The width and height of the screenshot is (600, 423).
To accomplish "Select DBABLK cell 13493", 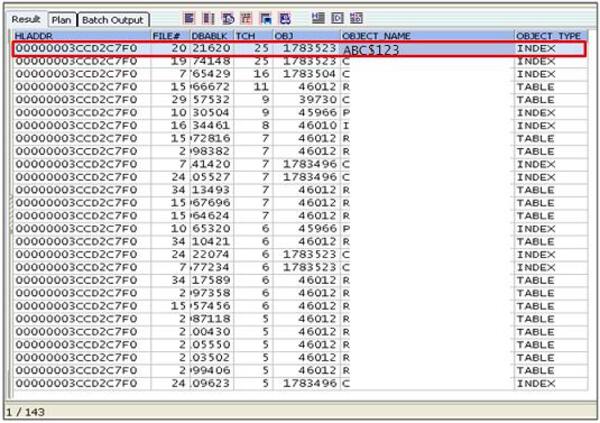I will [212, 190].
